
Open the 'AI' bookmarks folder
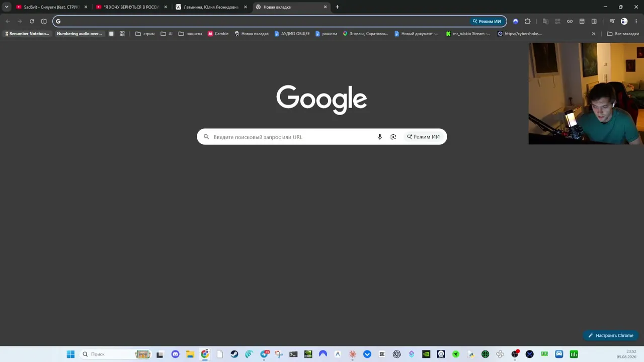tap(167, 34)
